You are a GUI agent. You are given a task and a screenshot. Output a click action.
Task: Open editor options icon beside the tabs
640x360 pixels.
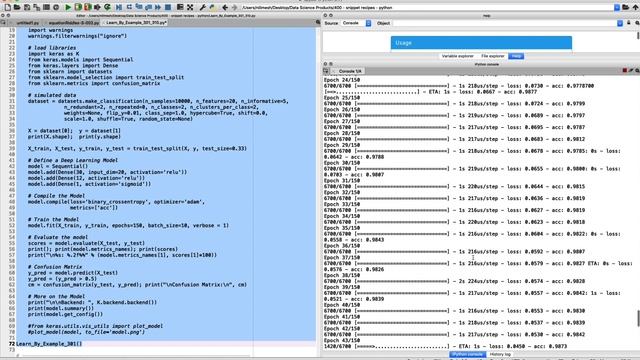pos(318,22)
